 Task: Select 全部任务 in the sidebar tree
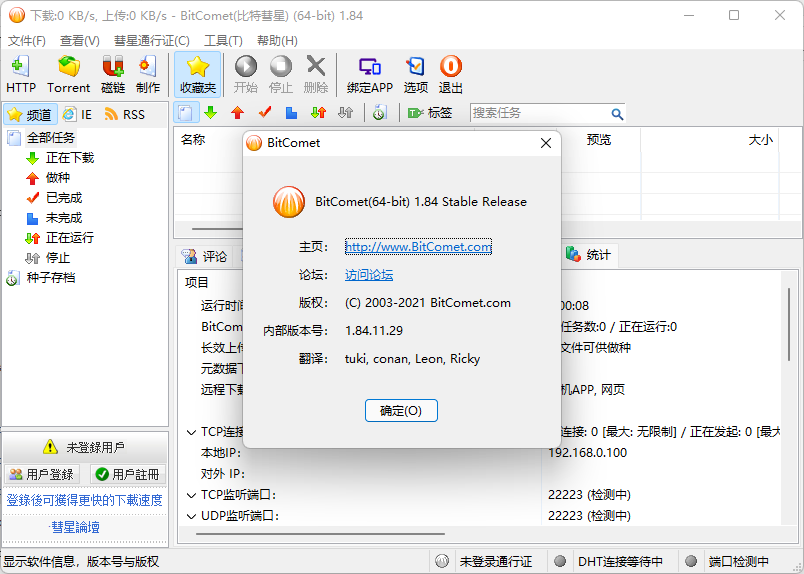coord(51,137)
